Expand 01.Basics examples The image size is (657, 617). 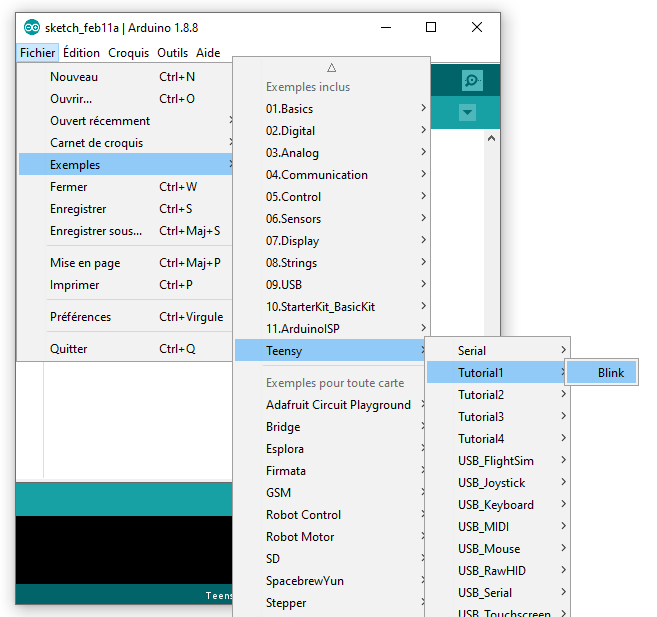tap(331, 109)
